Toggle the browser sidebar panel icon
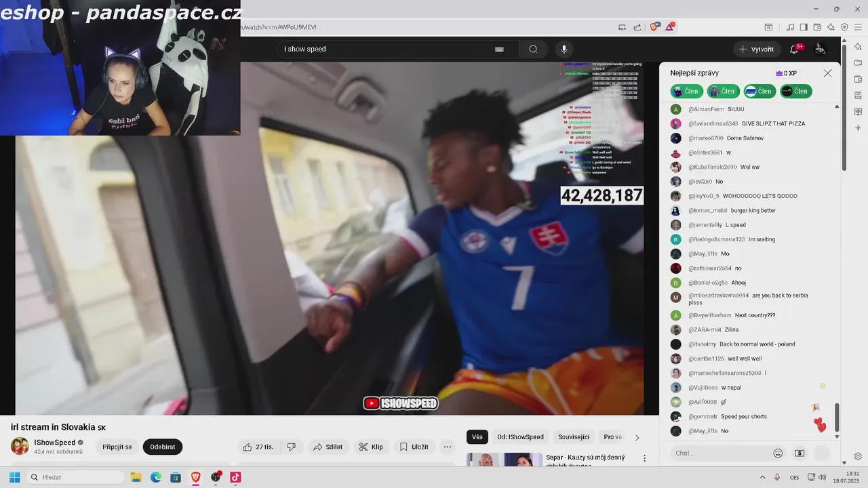 pos(804,27)
